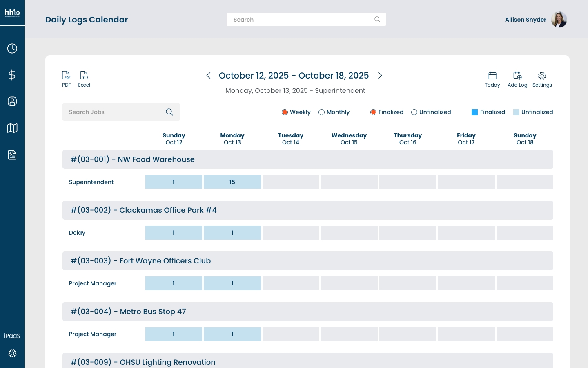Switch to Monthly view
The width and height of the screenshot is (588, 368).
point(322,112)
